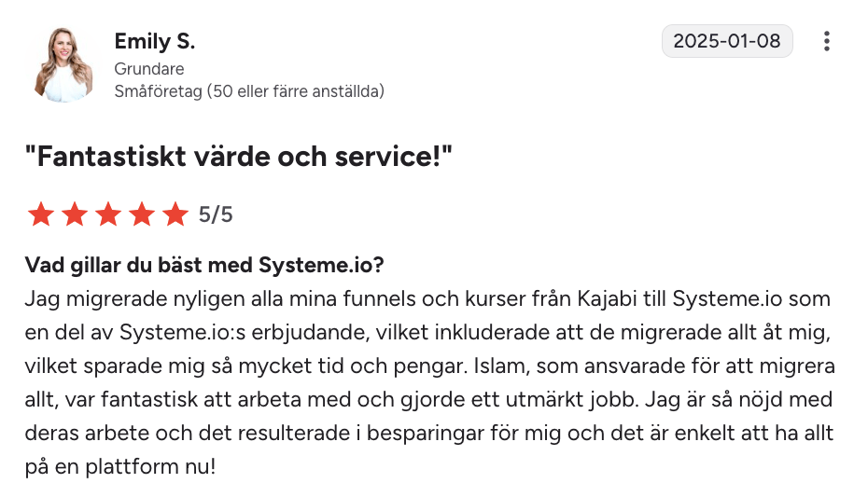Screen dimensions: 868x497
Task: Click the first line of the review text
Action: 427,298
